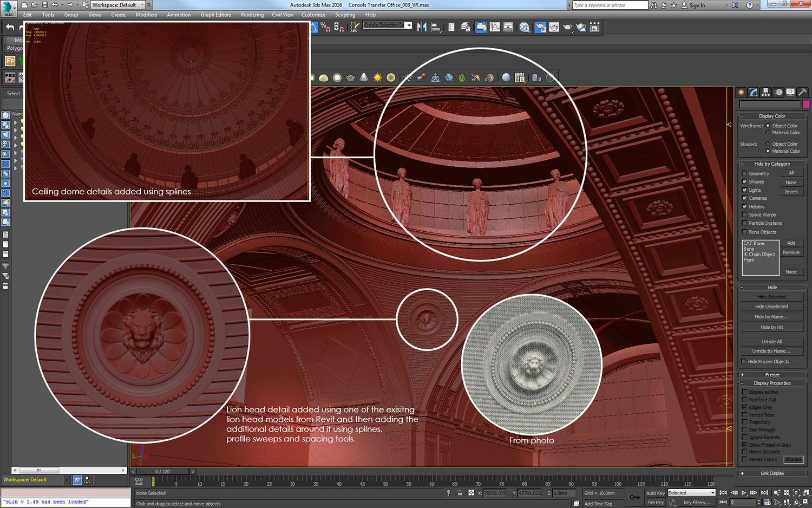812x508 pixels.
Task: Open the Graph Editors menu
Action: click(215, 15)
